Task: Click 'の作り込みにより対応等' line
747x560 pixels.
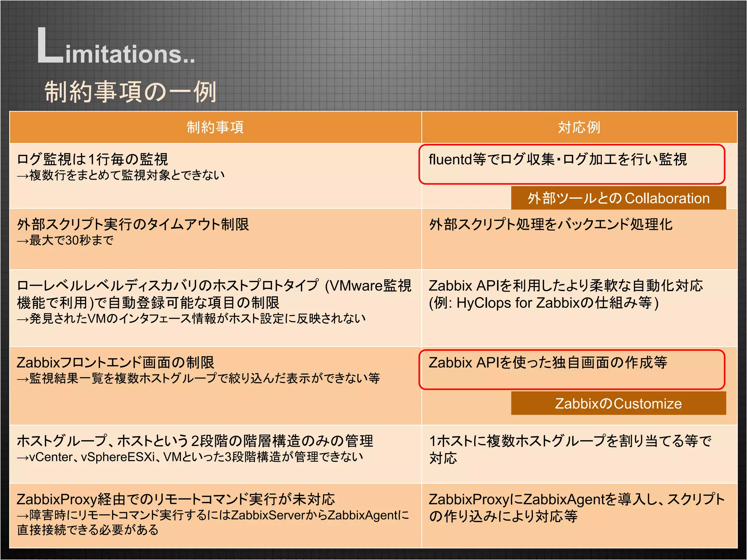Action: click(503, 516)
